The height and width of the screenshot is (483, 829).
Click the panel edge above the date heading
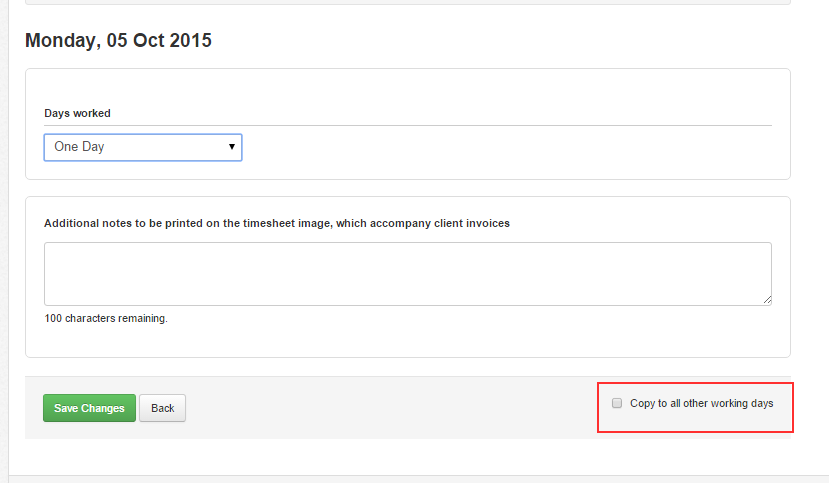coord(408,3)
